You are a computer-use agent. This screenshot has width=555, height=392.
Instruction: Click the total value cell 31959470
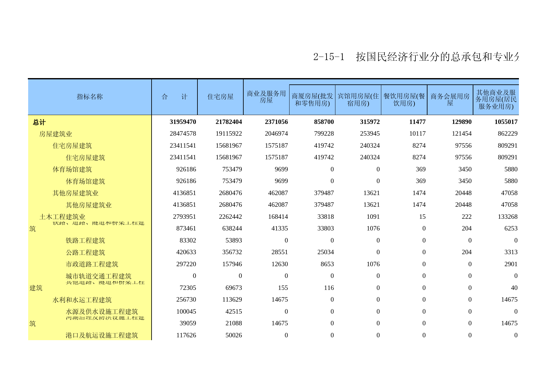[x=183, y=122]
